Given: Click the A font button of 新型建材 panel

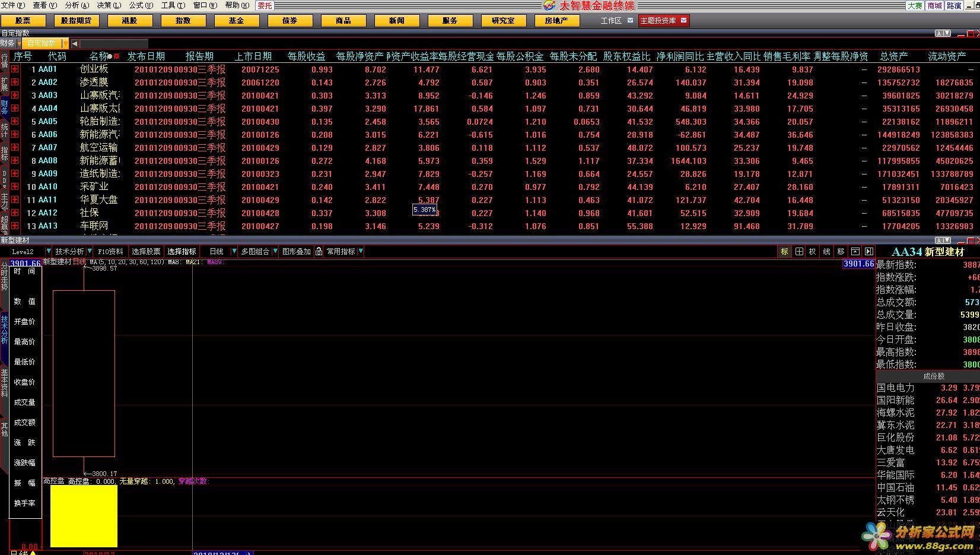Looking at the screenshot, I should click(x=939, y=240).
